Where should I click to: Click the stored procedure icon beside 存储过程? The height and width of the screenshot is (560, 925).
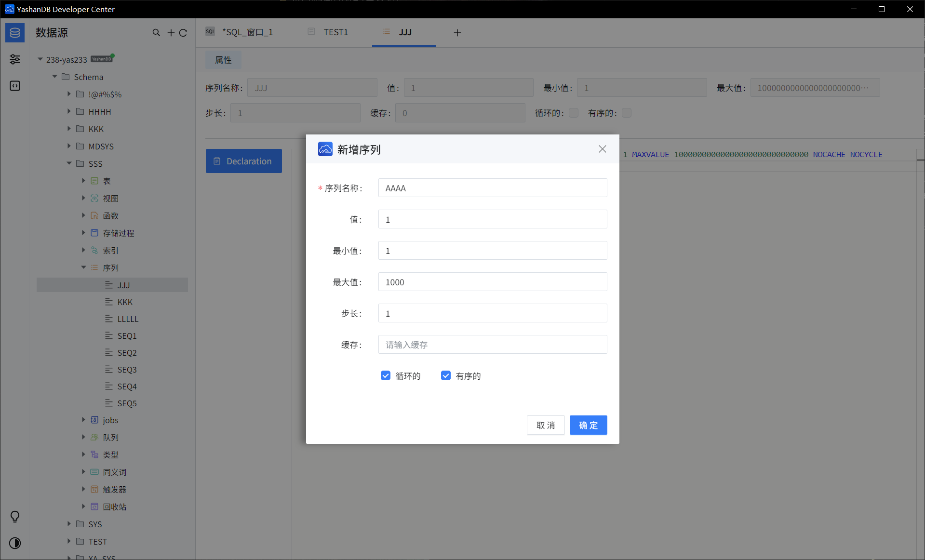point(94,233)
